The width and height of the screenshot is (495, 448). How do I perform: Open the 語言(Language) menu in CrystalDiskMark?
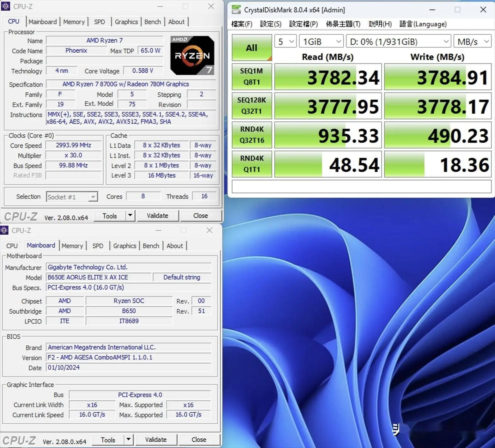[423, 24]
